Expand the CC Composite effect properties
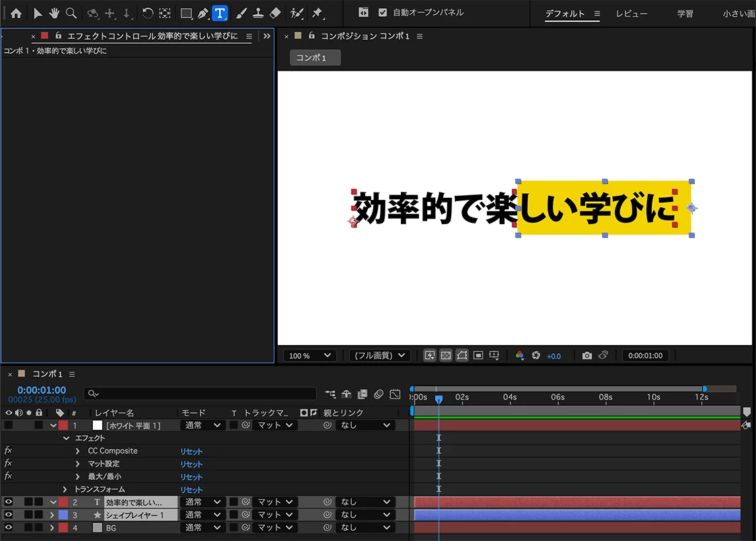 click(77, 451)
